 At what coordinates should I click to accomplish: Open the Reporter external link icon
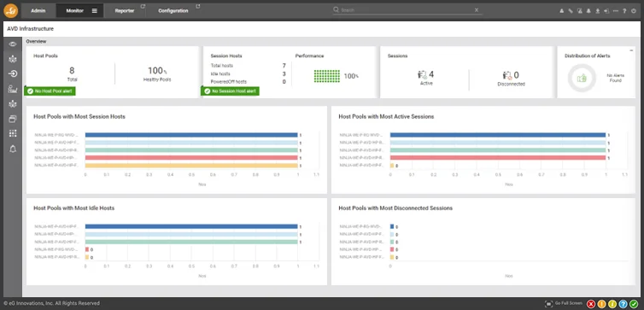pos(143,6)
